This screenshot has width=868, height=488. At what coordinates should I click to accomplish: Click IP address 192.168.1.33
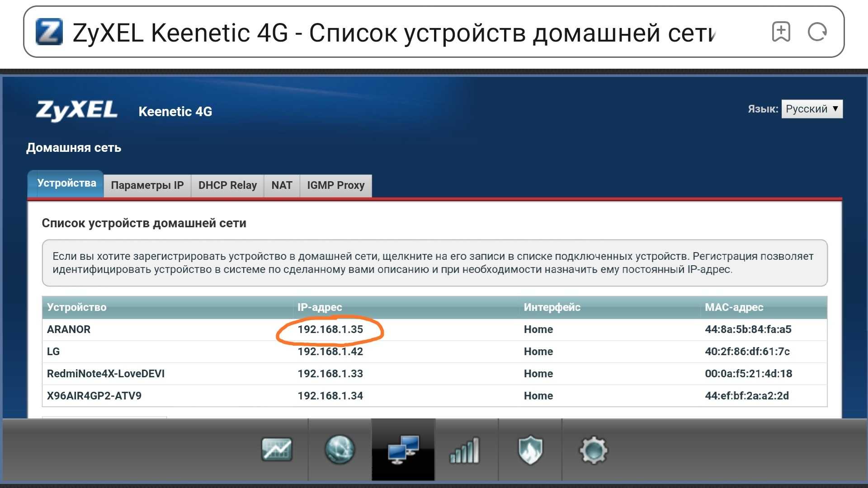click(330, 374)
